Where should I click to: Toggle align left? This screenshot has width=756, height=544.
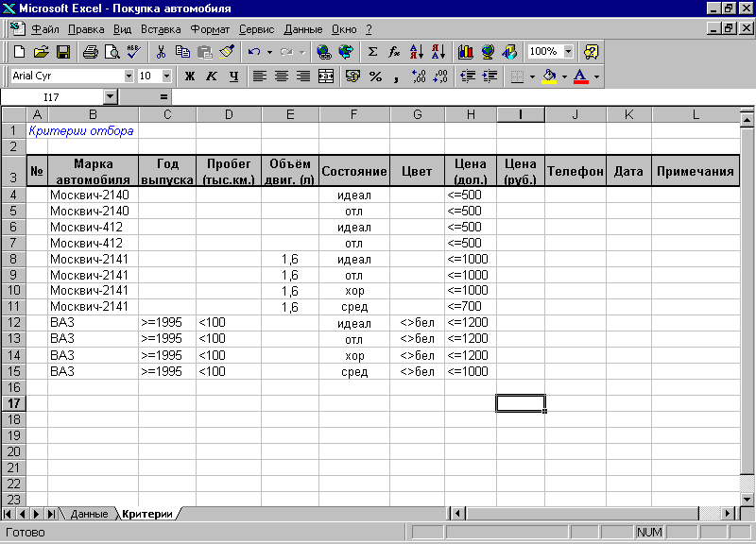pyautogui.click(x=260, y=76)
